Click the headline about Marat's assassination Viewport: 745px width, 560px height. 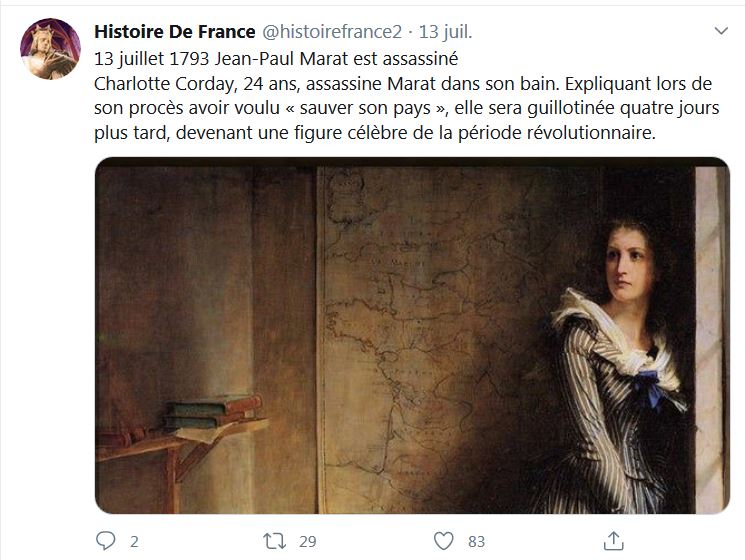[x=276, y=59]
